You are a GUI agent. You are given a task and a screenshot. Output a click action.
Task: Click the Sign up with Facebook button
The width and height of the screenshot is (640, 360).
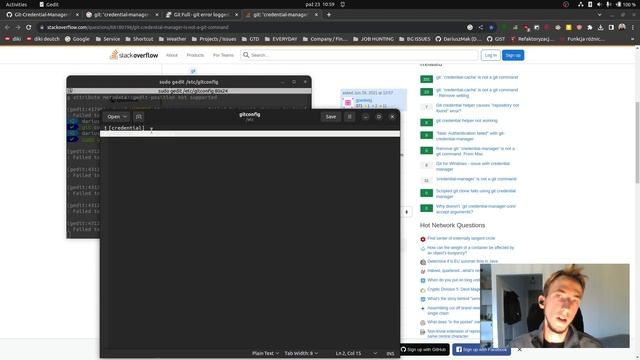pyautogui.click(x=481, y=349)
